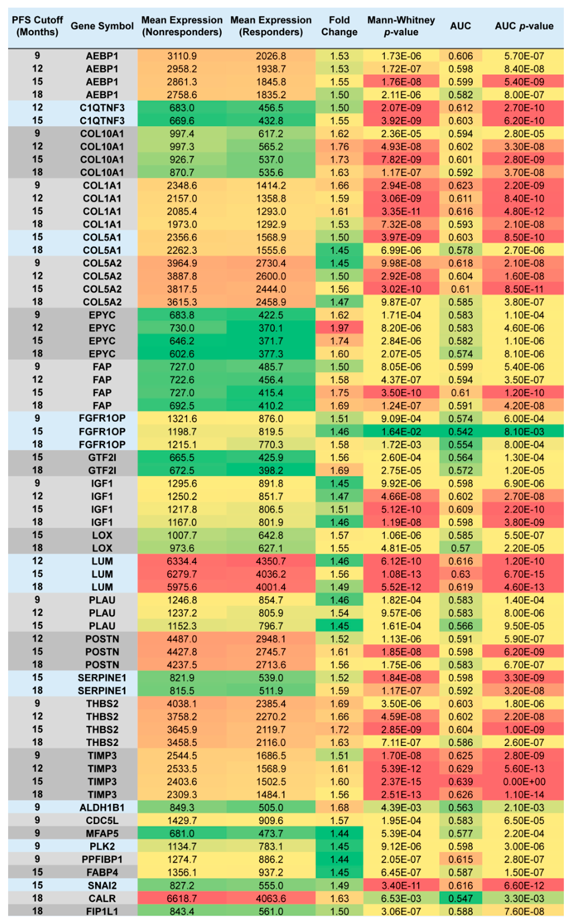Select the CALR gene symbol cell

[102, 898]
